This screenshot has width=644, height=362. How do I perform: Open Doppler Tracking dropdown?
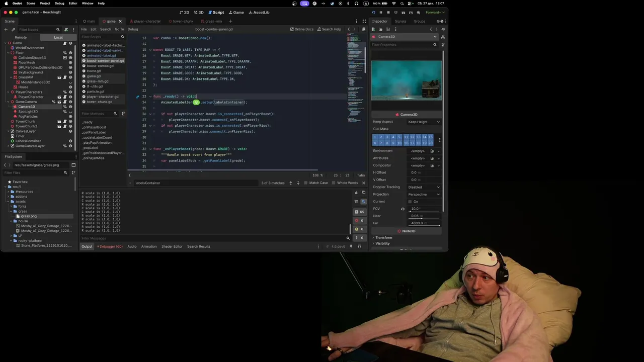424,187
